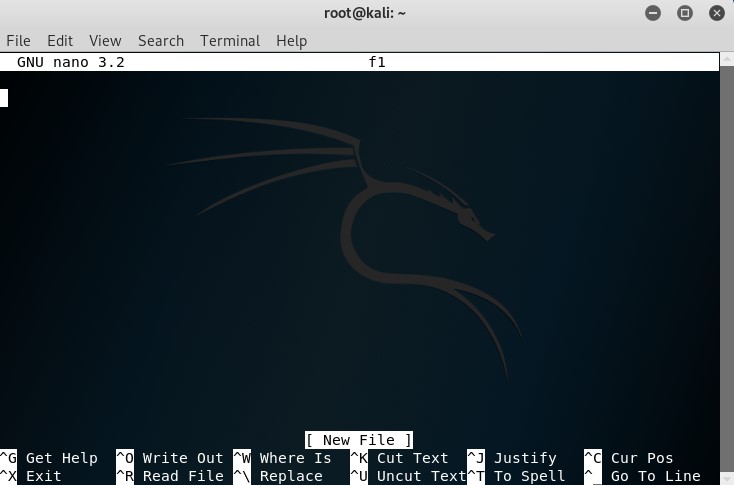This screenshot has width=734, height=485.
Task: Open the File menu
Action: (18, 41)
